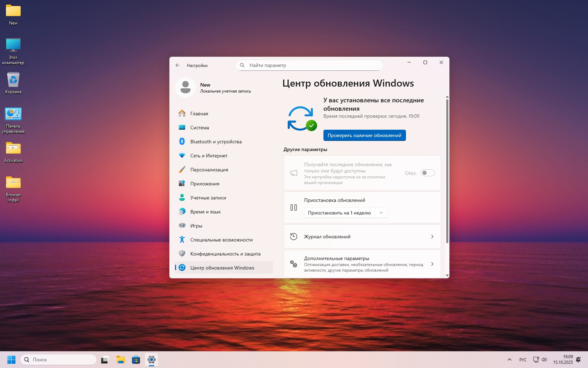Click the settings page vertical scrollbar
588x368 pixels.
447,172
